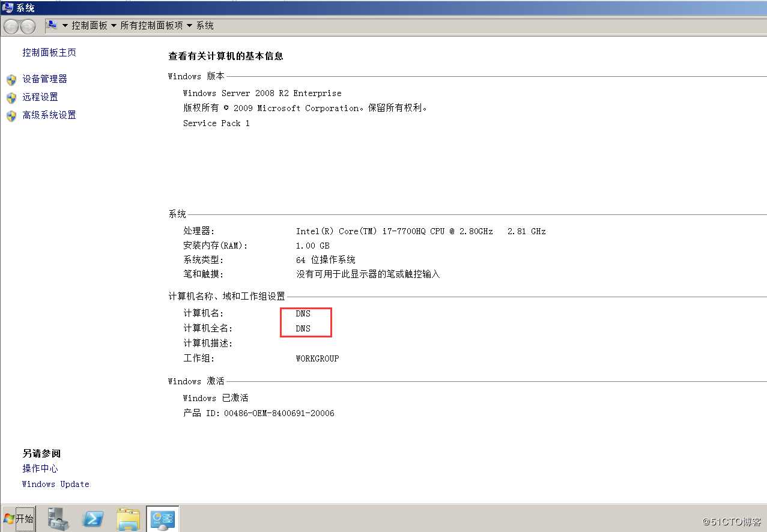767x532 pixels.
Task: Open Windows Explorer folder taskbar icon
Action: [x=128, y=519]
